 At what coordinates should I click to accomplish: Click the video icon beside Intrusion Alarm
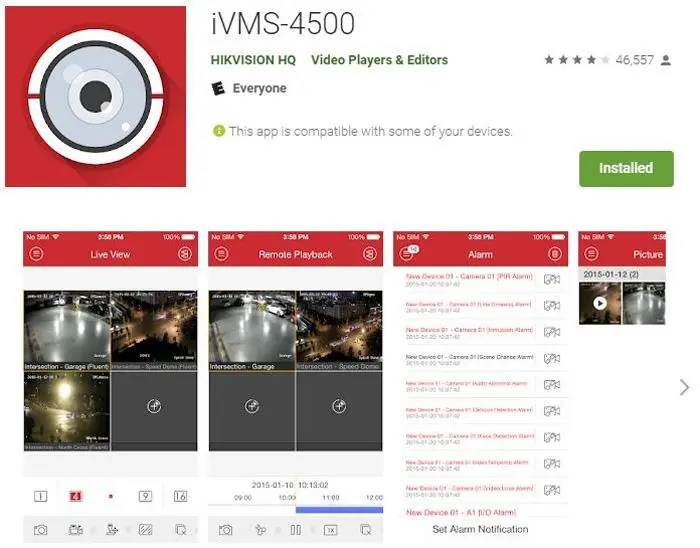click(x=552, y=332)
